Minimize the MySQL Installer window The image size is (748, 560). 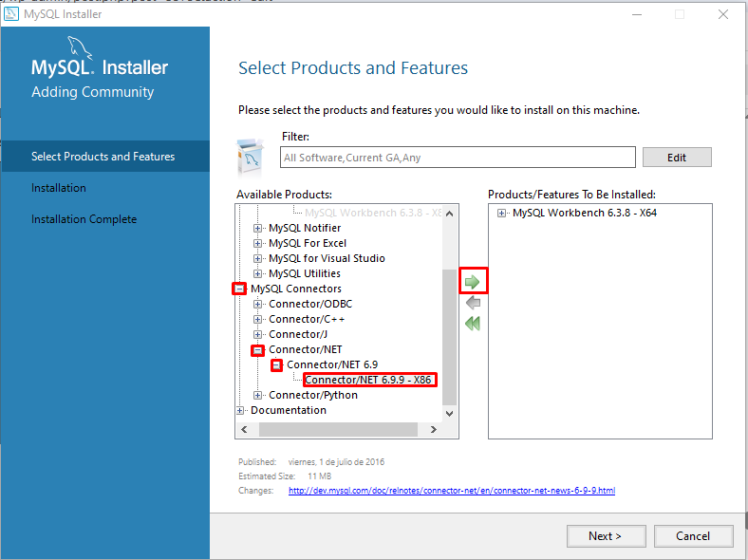[637, 14]
